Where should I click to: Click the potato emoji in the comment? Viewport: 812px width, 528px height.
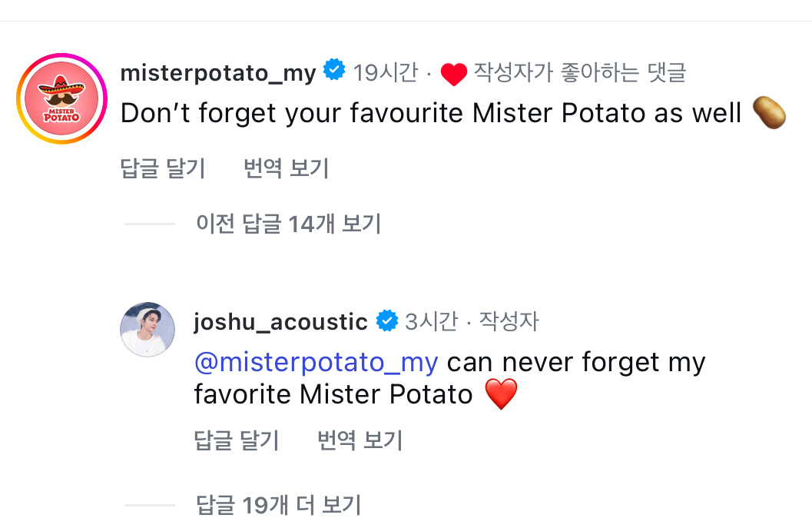pyautogui.click(x=769, y=114)
